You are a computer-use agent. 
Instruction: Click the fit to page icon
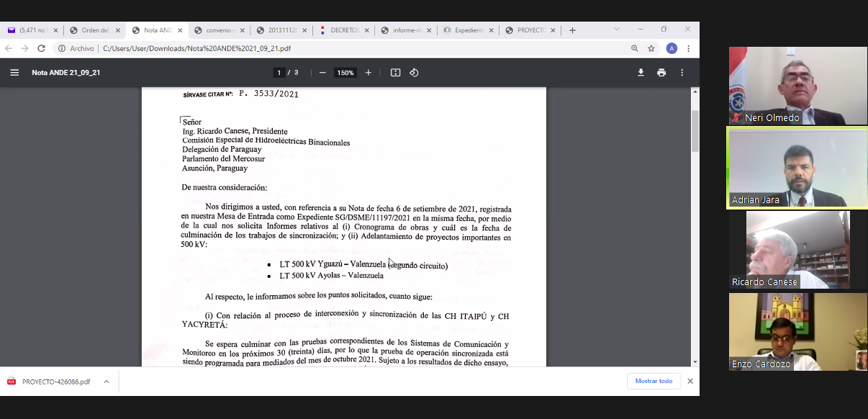pyautogui.click(x=395, y=73)
